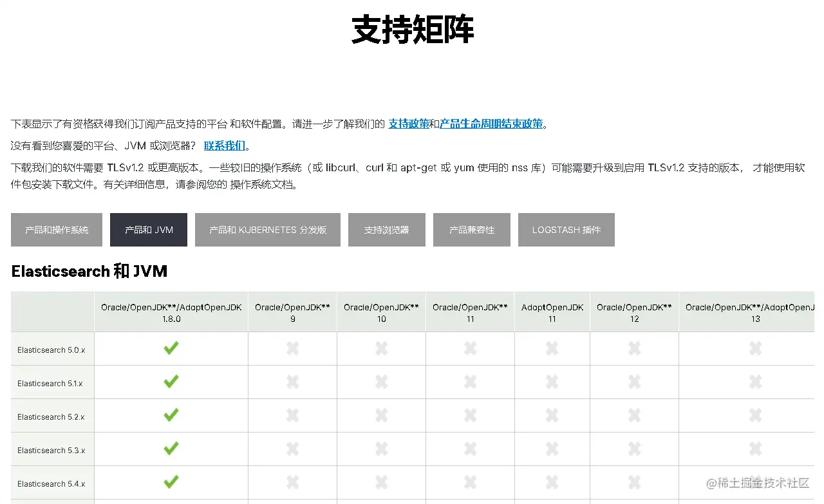Click the 5.0.x cross under Oracle/OpenJDK 10
824x504 pixels.
[381, 348]
